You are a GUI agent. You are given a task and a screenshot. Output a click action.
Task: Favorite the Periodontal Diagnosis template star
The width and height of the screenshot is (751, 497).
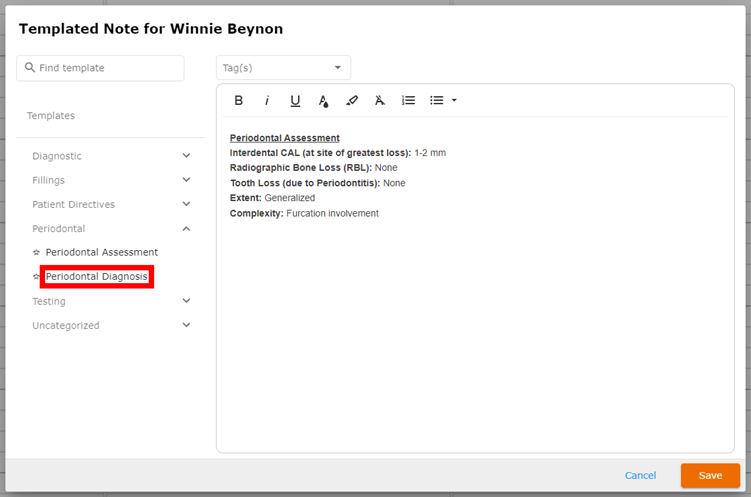[x=36, y=276]
